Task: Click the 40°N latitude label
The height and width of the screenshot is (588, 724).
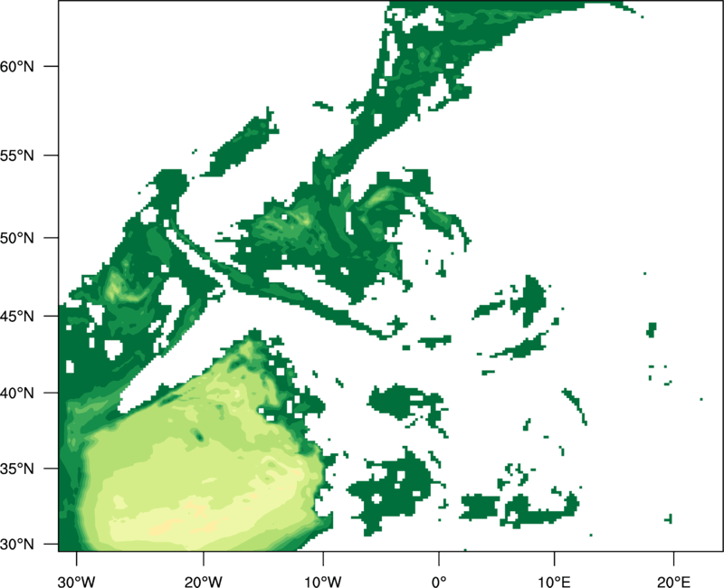Action: pyautogui.click(x=17, y=394)
